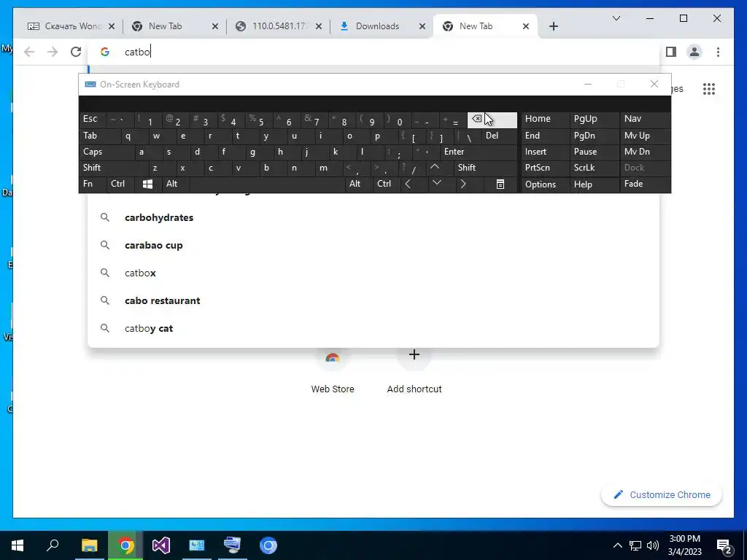The height and width of the screenshot is (560, 747).
Task: Tap the space bar on On-Screen Keyboard
Action: tap(267, 184)
